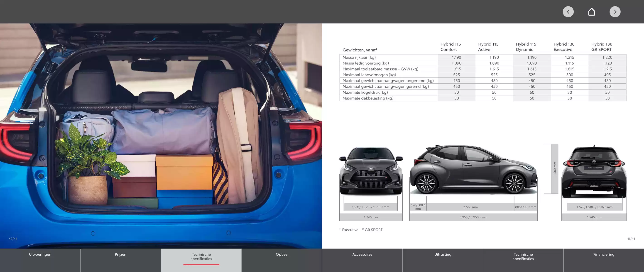Open the Uitrusting tab
The width and height of the screenshot is (644, 272).
443,260
